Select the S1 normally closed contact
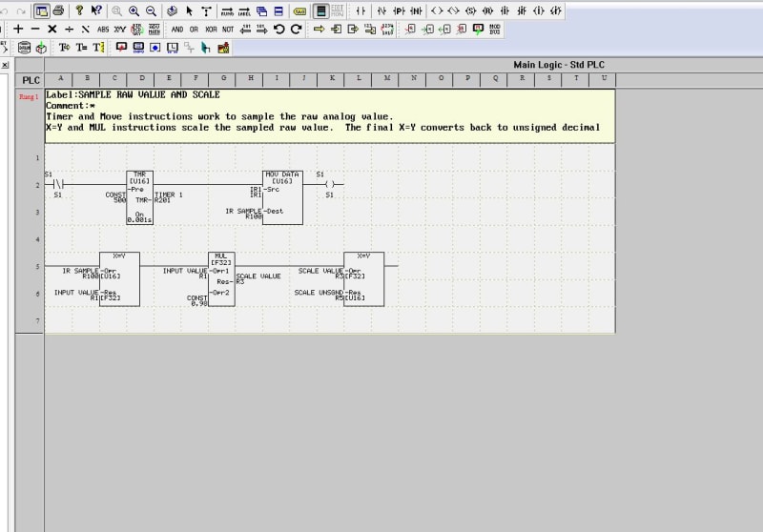763x532 pixels. pyautogui.click(x=58, y=184)
